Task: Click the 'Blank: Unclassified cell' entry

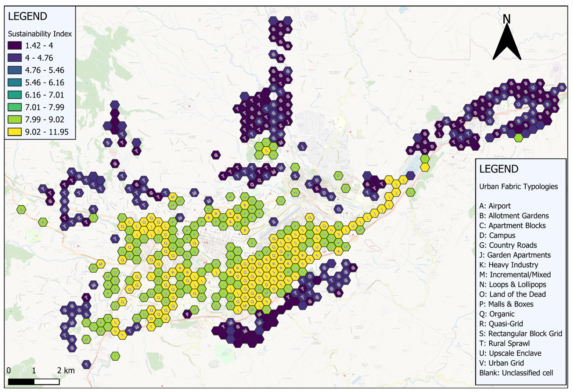Action: (x=516, y=373)
